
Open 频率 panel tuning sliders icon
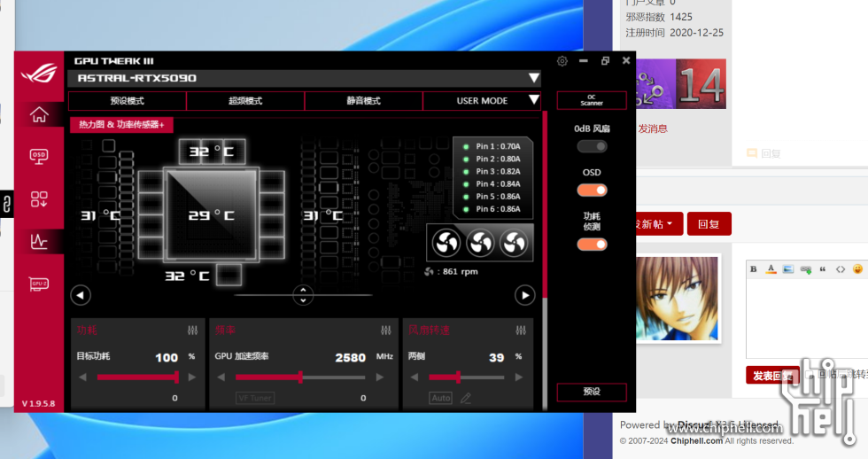click(386, 331)
